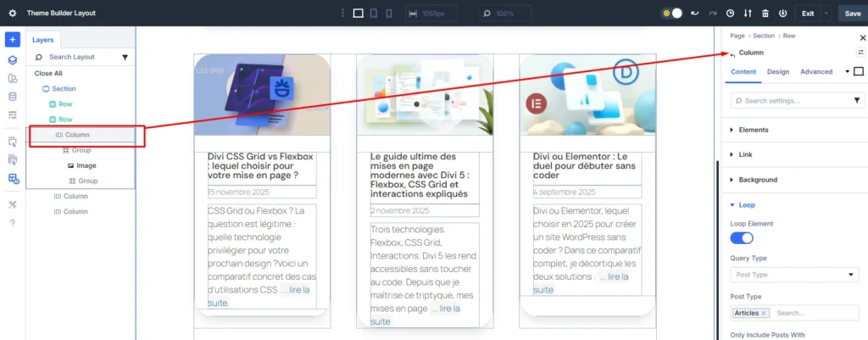This screenshot has width=868, height=340.
Task: Click the back arrow beside Column title
Action: [x=733, y=54]
